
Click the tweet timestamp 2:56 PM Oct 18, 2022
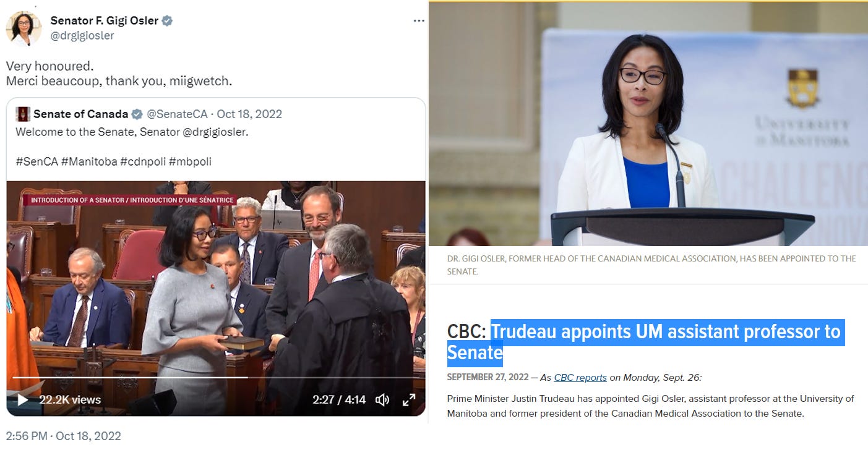tap(64, 436)
